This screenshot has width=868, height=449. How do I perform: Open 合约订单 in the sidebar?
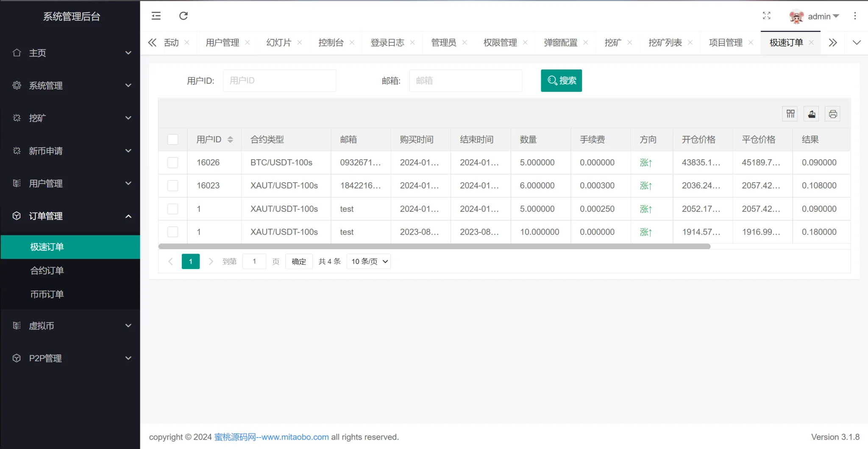tap(47, 271)
